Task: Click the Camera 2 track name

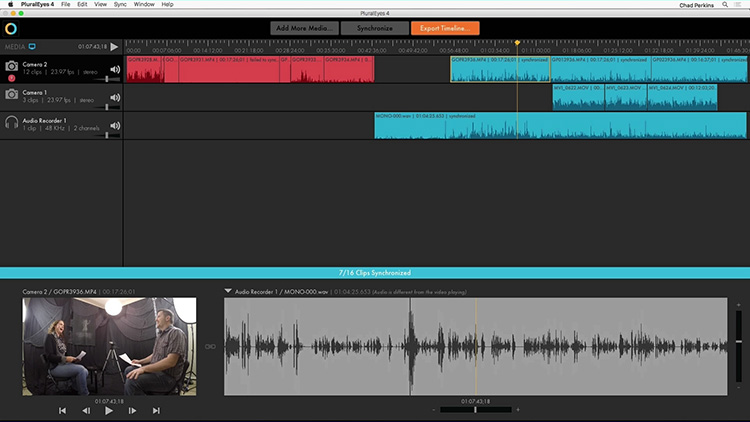Action: (x=35, y=64)
